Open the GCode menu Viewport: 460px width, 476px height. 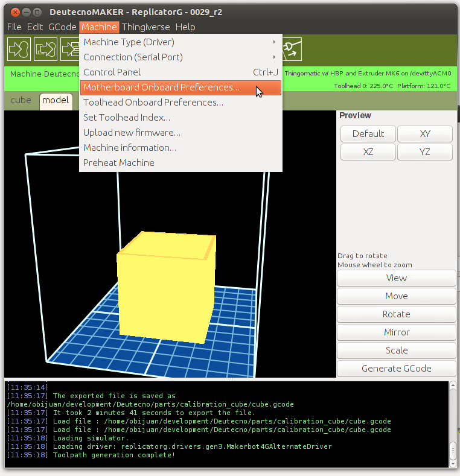pyautogui.click(x=62, y=27)
